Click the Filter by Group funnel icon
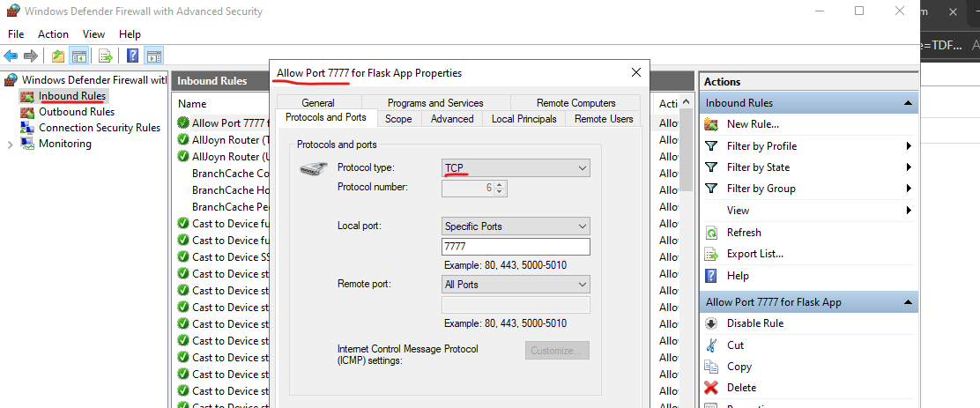 (x=711, y=189)
